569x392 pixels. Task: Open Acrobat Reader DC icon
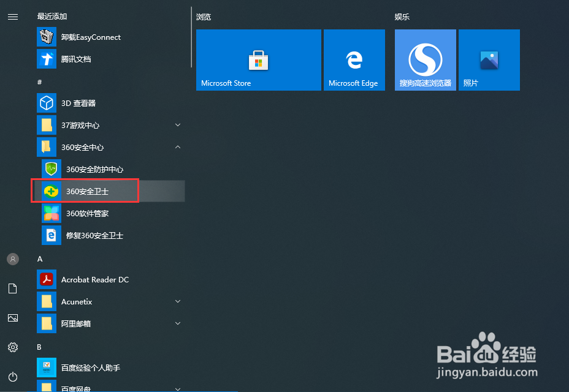[47, 279]
